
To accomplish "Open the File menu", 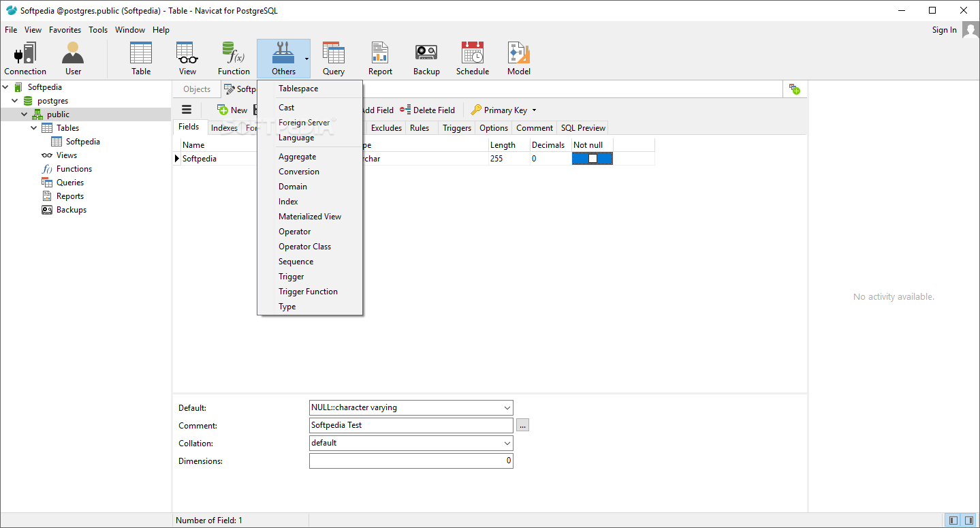I will (x=11, y=30).
